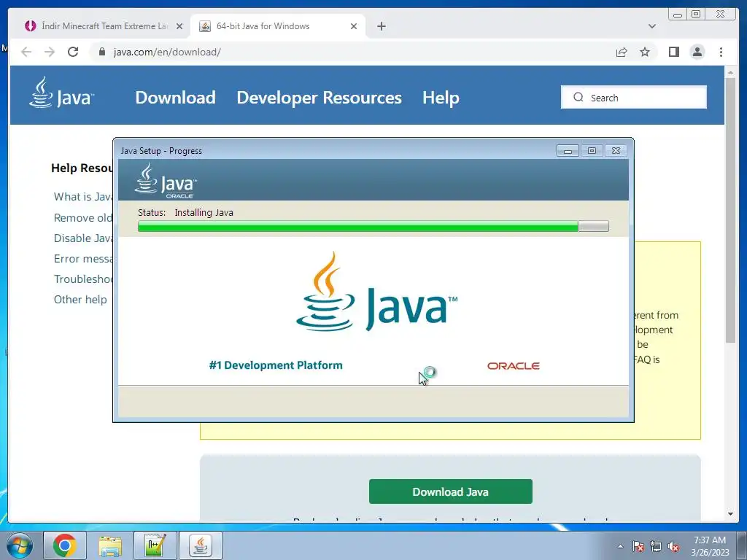Image resolution: width=747 pixels, height=560 pixels.
Task: Click the search magnifier icon
Action: [x=578, y=97]
